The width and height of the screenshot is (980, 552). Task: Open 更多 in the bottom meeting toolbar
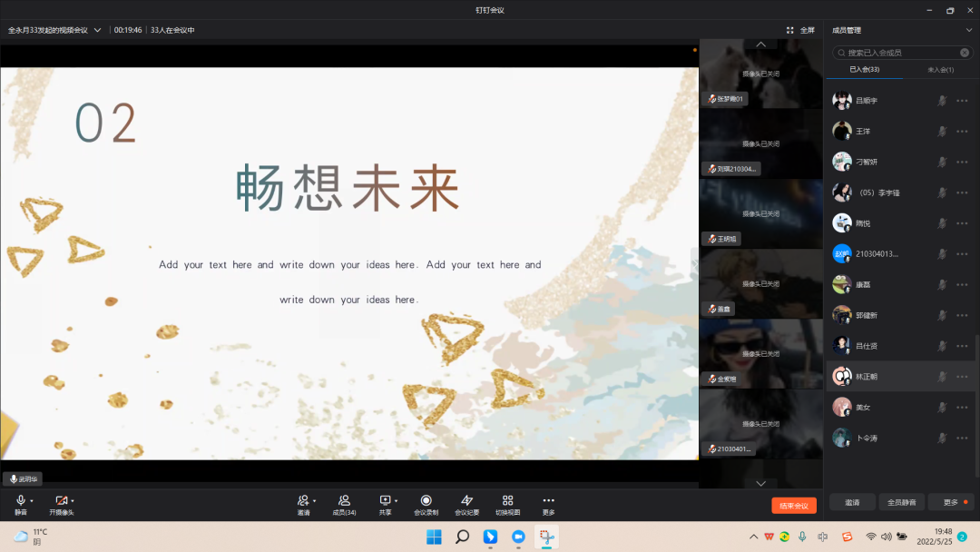click(548, 501)
